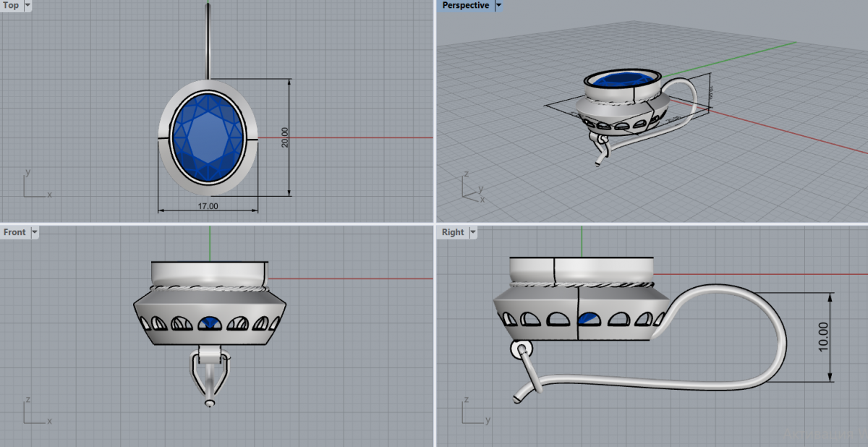868x447 pixels.
Task: Select the 17.00 dimension text in Top view
Action: (x=208, y=206)
